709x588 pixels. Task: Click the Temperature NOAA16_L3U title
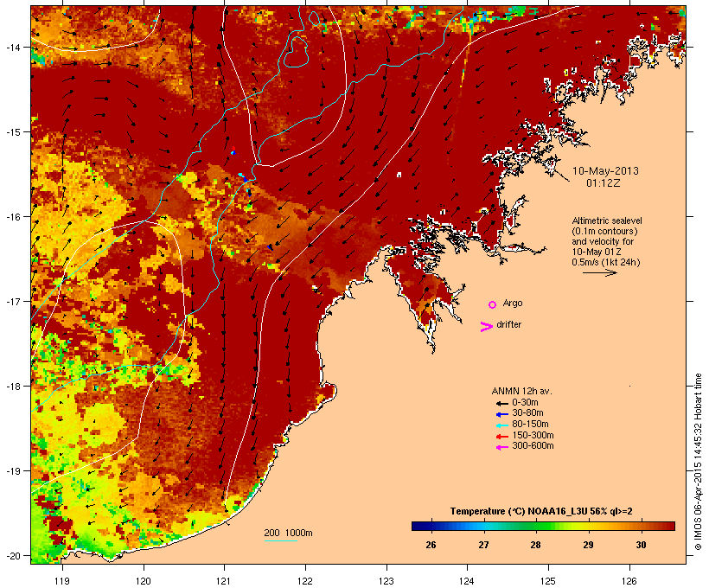coord(541,511)
